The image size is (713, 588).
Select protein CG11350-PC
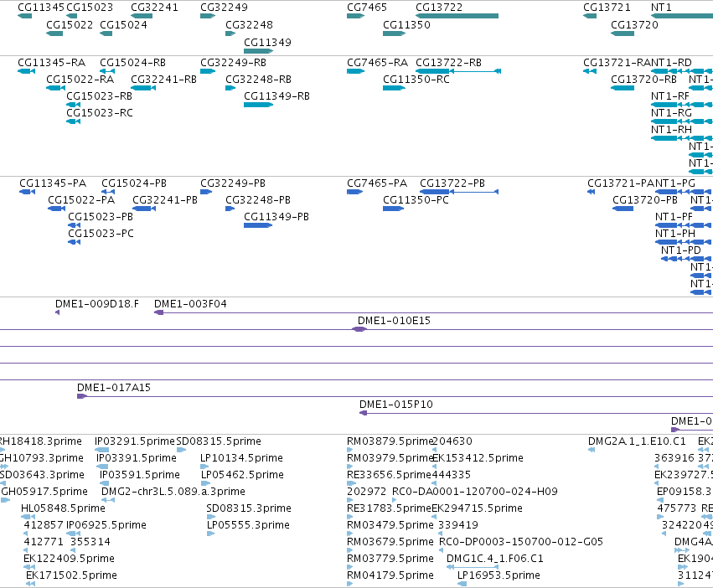(x=393, y=209)
